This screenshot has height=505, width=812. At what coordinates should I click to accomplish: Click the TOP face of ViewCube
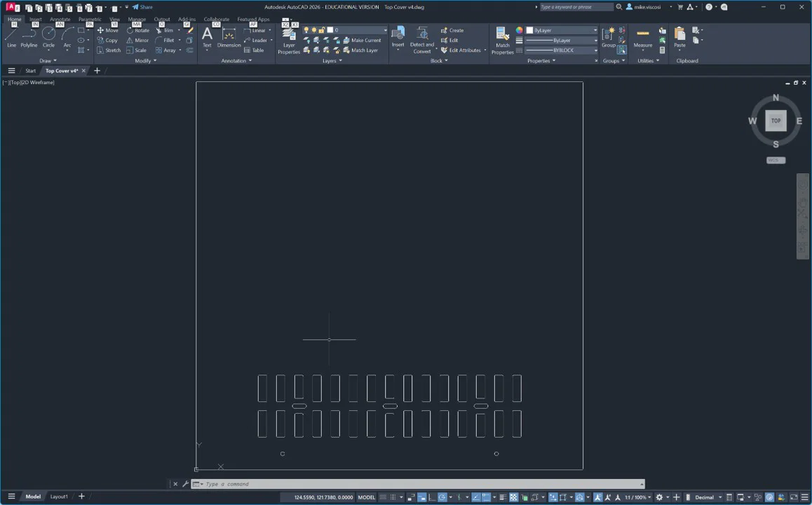click(x=776, y=121)
